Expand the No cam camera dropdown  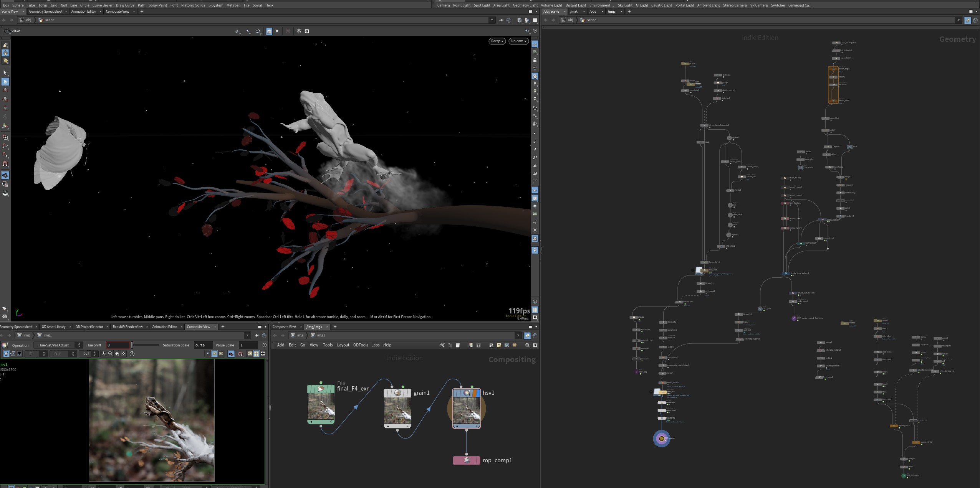click(x=518, y=41)
